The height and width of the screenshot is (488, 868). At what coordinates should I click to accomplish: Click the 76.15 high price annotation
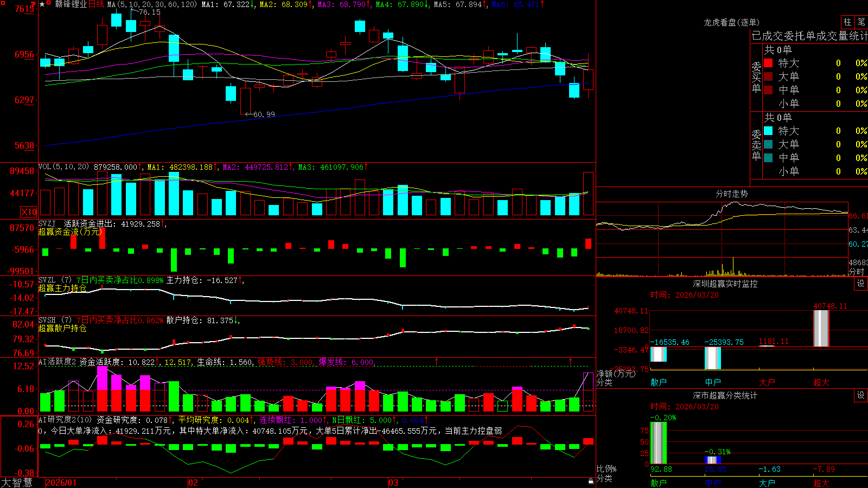(x=150, y=12)
